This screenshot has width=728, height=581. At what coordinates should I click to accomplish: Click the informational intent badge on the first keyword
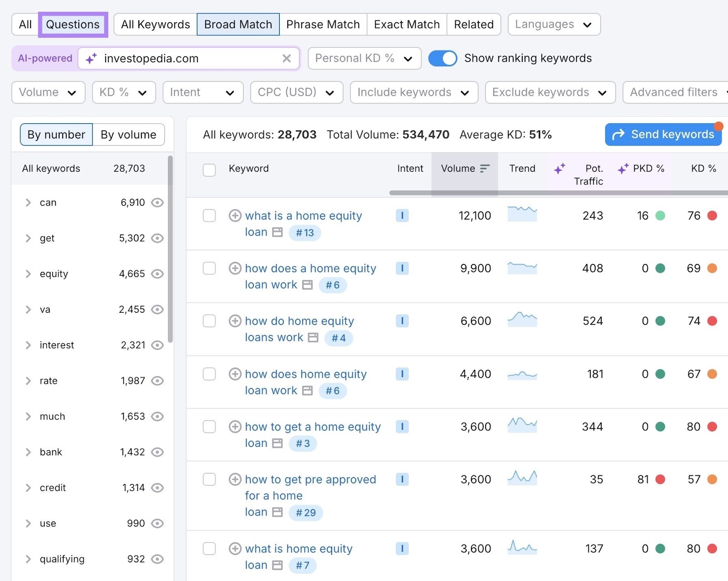(402, 215)
